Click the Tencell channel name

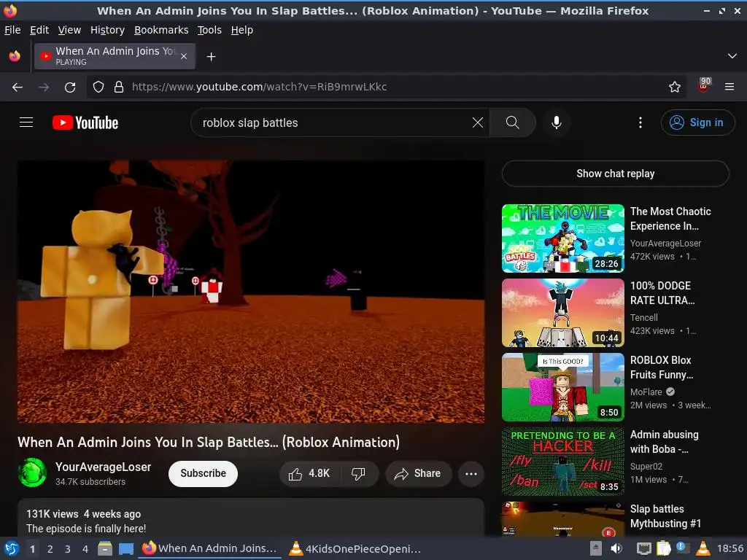coord(644,318)
